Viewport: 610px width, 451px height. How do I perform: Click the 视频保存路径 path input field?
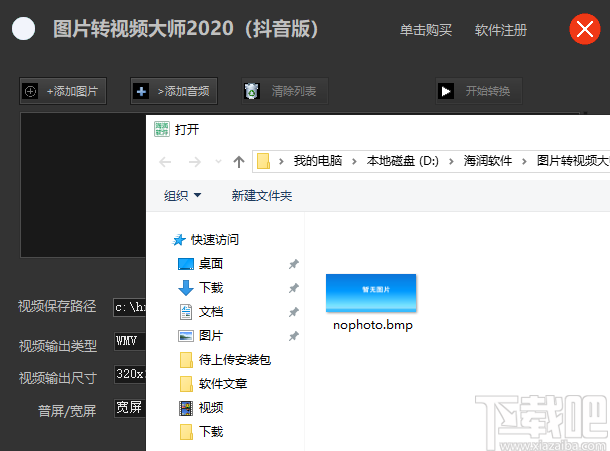130,307
